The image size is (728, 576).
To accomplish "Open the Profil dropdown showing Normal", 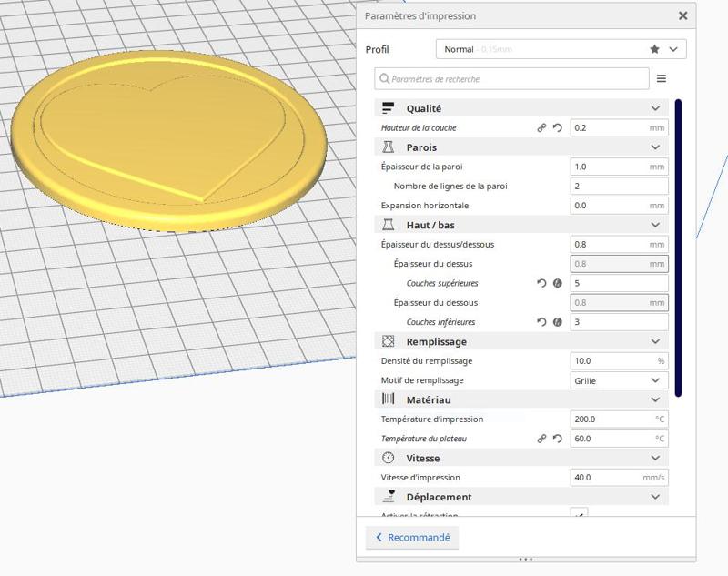I will pos(561,49).
